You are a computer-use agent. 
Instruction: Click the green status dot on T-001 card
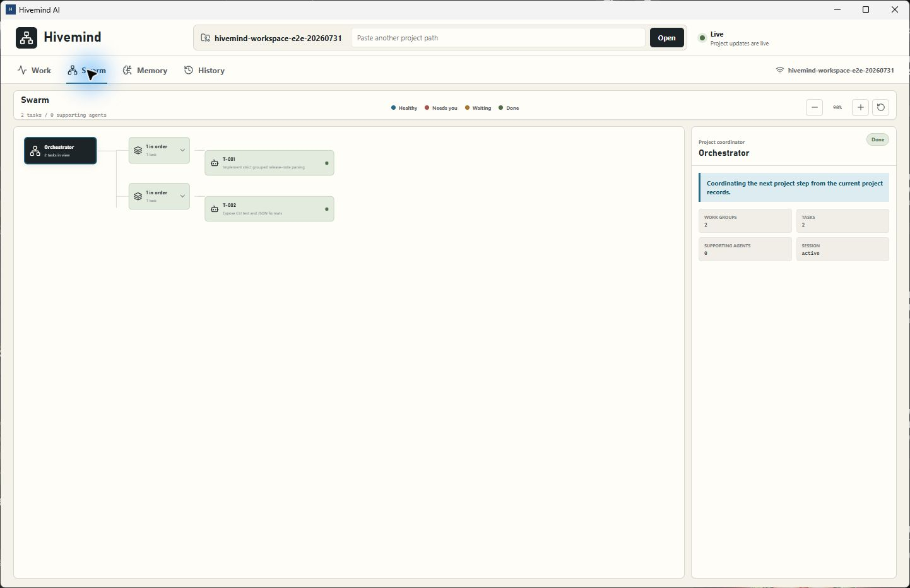coord(326,163)
